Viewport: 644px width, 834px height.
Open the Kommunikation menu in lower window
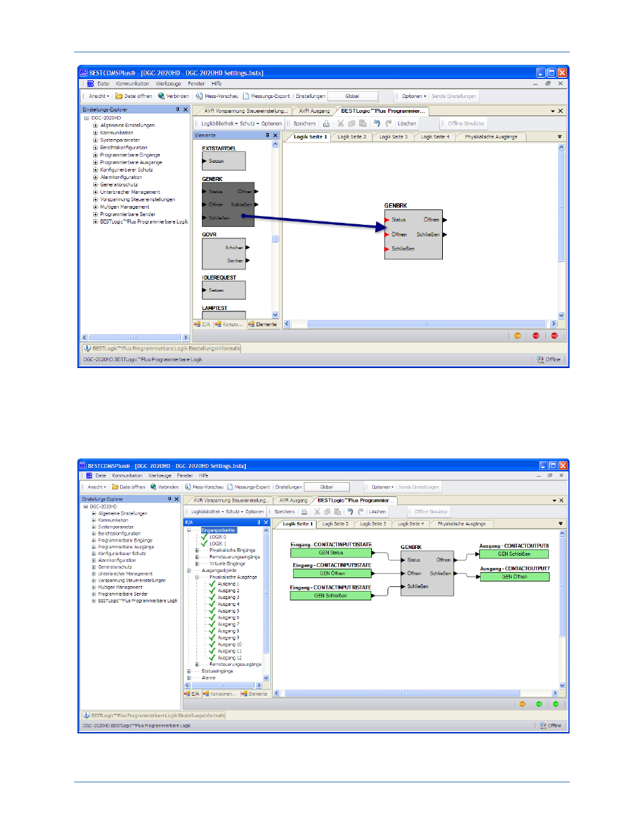tap(127, 476)
